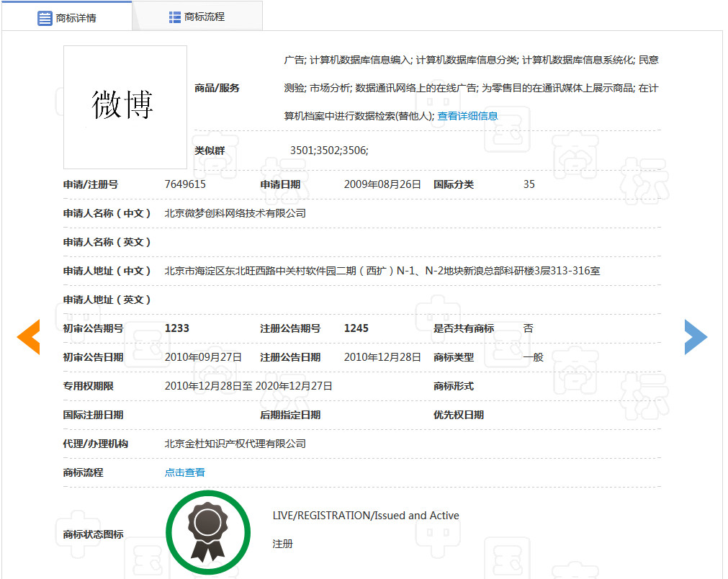Image resolution: width=728 pixels, height=579 pixels.
Task: Switch to the 商标详情 tab
Action: 67,17
